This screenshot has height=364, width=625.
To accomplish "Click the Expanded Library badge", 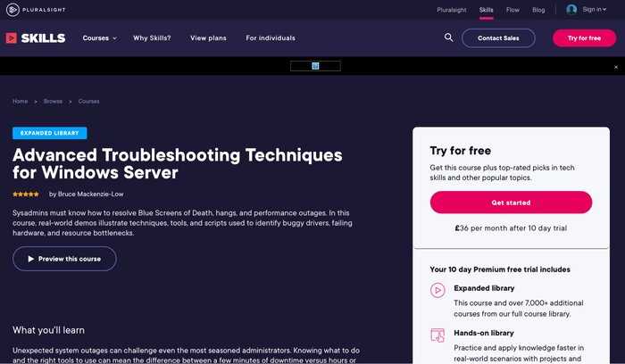I will (49, 133).
